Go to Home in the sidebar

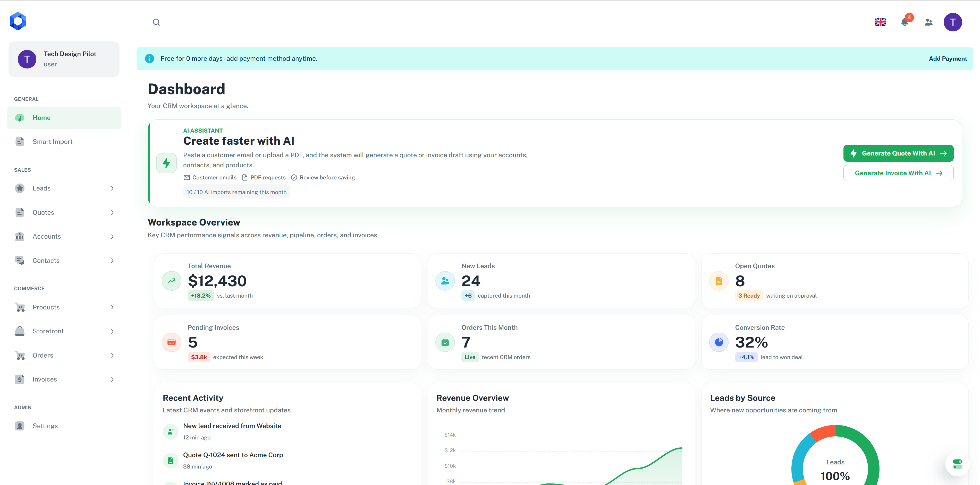(64, 118)
